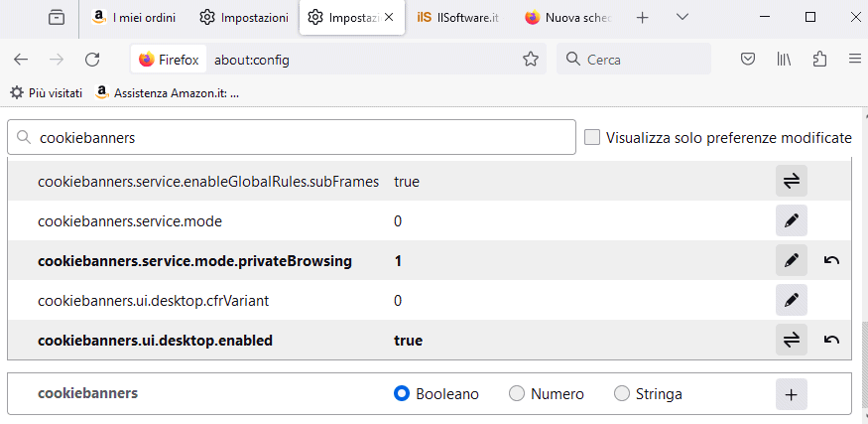Toggle cookiebanners.service.enableGlobalRules.subFrames value
Image resolution: width=868 pixels, height=424 pixels.
[x=791, y=181]
